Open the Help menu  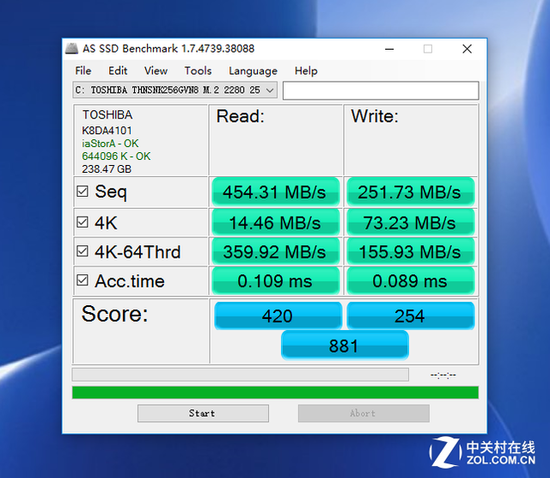(306, 71)
